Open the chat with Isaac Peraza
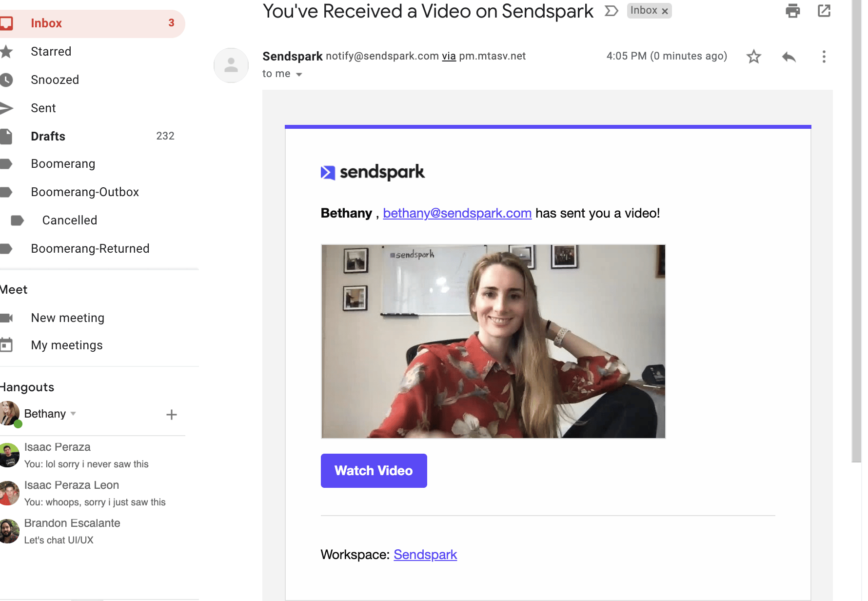 (93, 455)
